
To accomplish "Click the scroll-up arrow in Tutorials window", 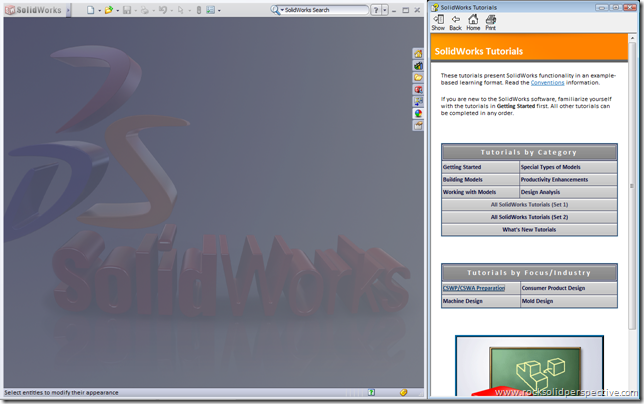I will (632, 38).
